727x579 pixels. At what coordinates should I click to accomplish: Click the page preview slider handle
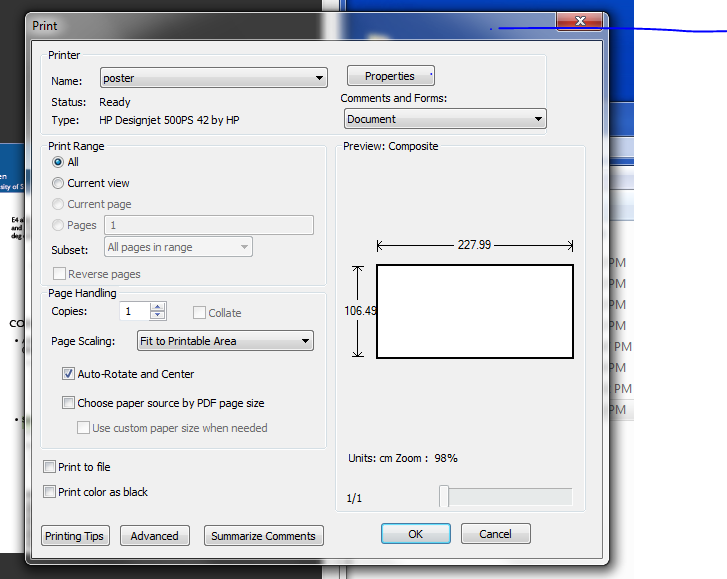pyautogui.click(x=444, y=496)
